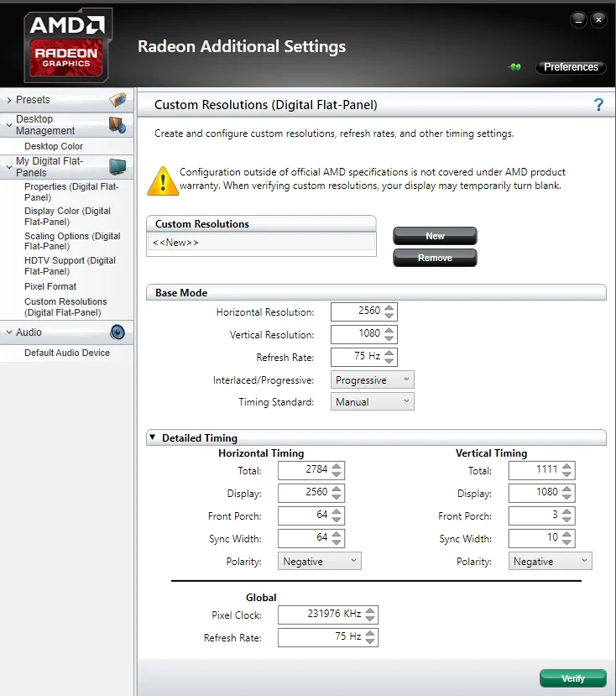Increase Horizontal Front Porch value

337,511
